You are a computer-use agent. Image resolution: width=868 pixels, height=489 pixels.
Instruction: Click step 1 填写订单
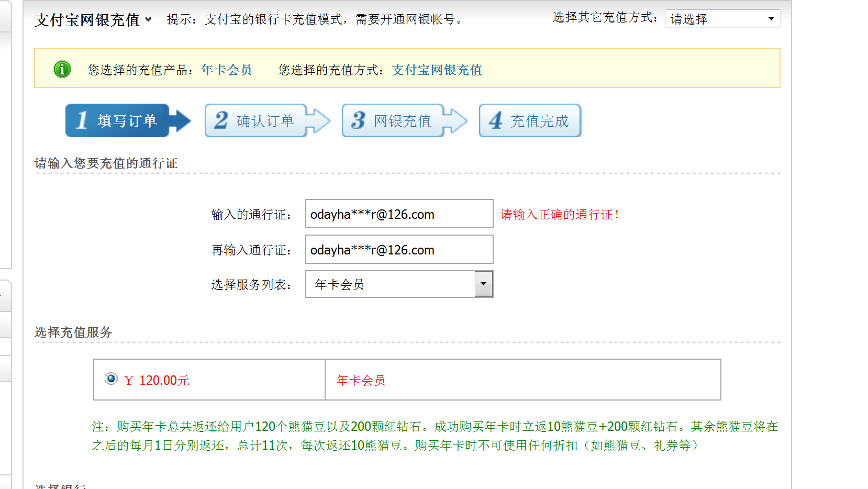point(128,120)
